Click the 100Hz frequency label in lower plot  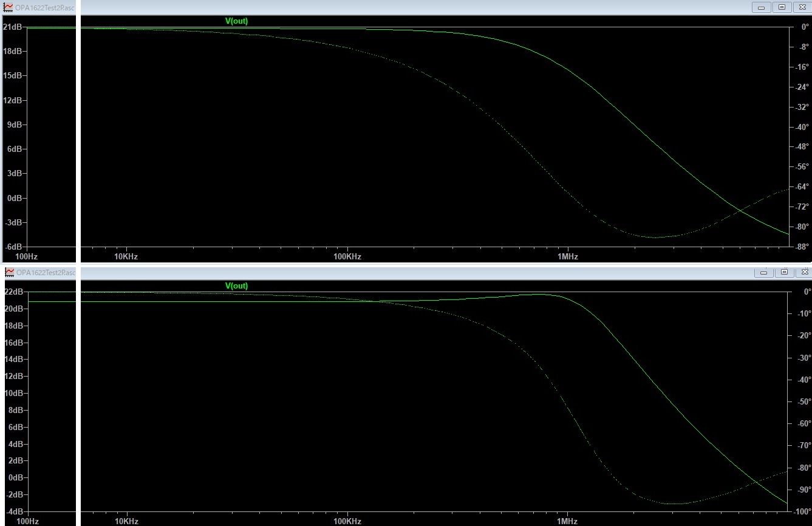pyautogui.click(x=27, y=521)
